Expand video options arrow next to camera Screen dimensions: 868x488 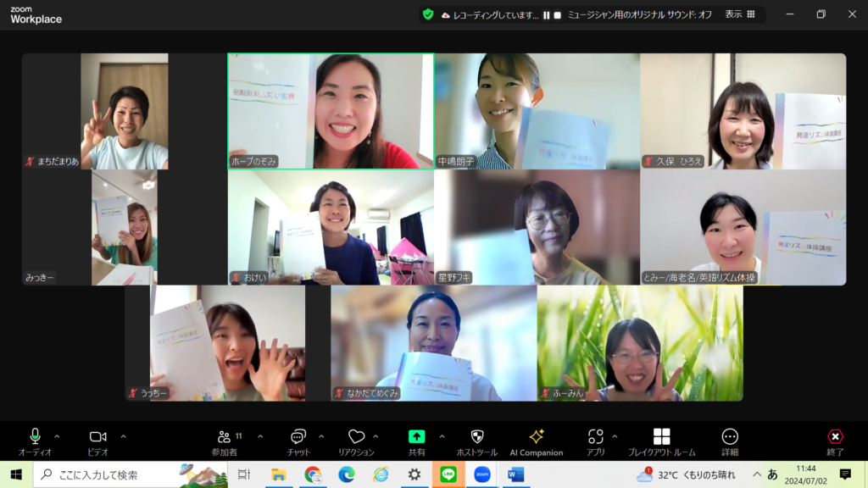pyautogui.click(x=123, y=436)
